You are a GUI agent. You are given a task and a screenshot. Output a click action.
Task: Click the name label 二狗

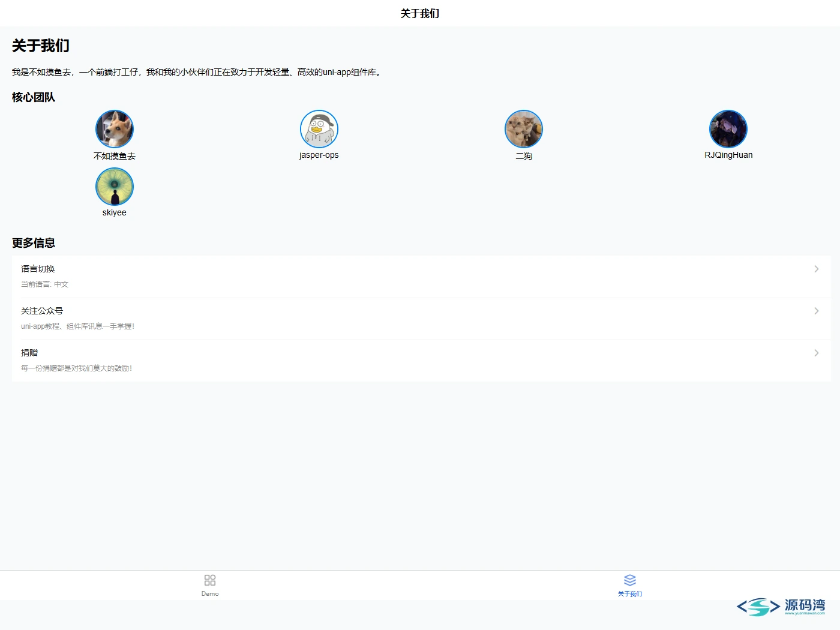(524, 155)
